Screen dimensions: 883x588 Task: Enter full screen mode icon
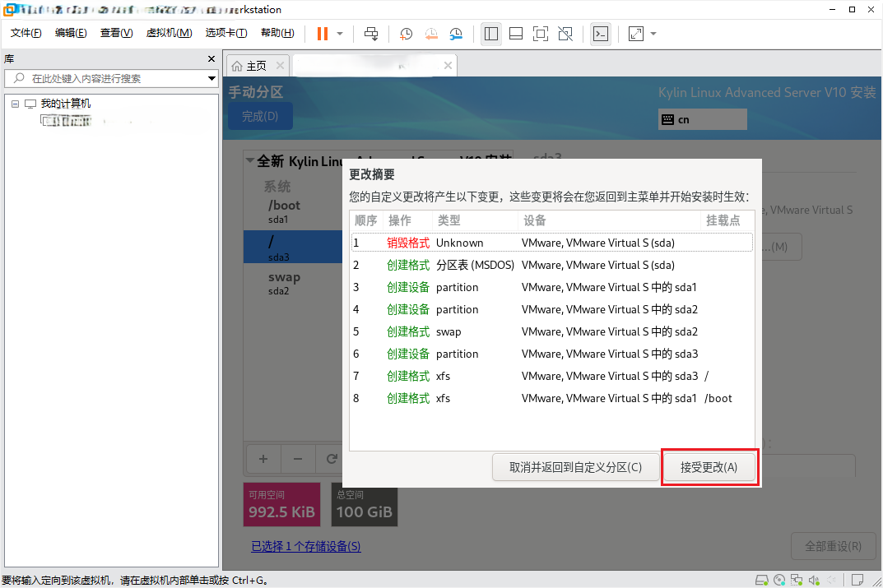pyautogui.click(x=541, y=34)
